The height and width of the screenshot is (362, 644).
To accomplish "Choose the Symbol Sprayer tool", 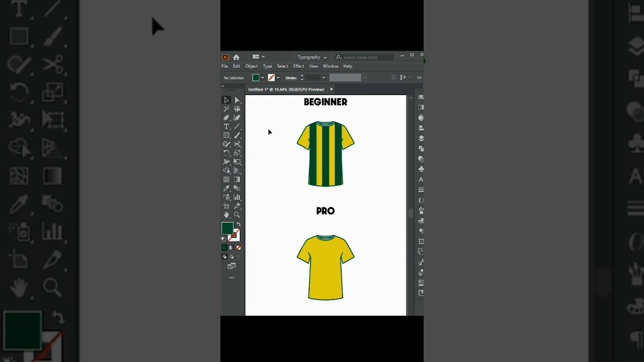I will 226,197.
